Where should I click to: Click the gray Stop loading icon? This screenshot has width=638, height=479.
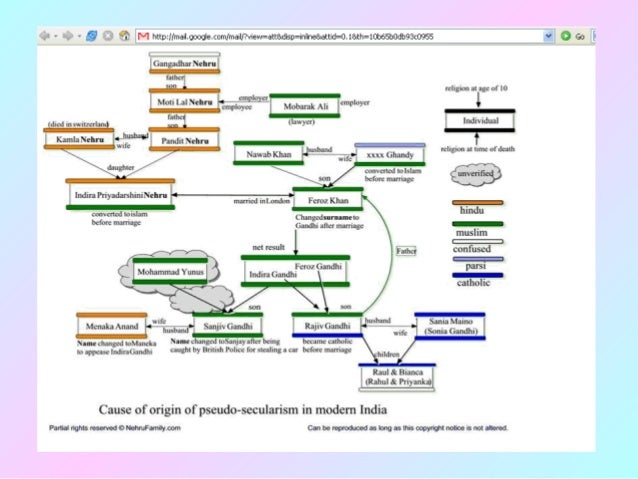pos(108,36)
